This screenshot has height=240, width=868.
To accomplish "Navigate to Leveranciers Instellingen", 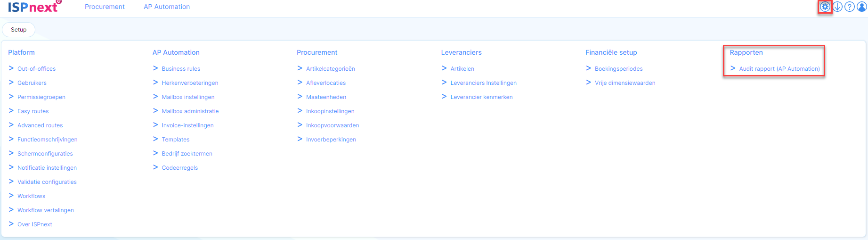I will point(483,83).
